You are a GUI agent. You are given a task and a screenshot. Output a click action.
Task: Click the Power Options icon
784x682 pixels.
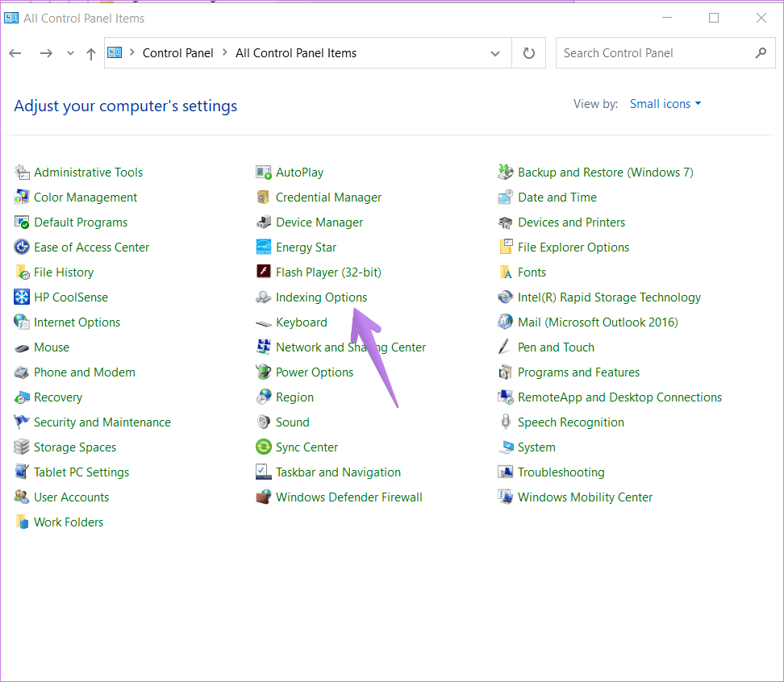click(x=264, y=372)
